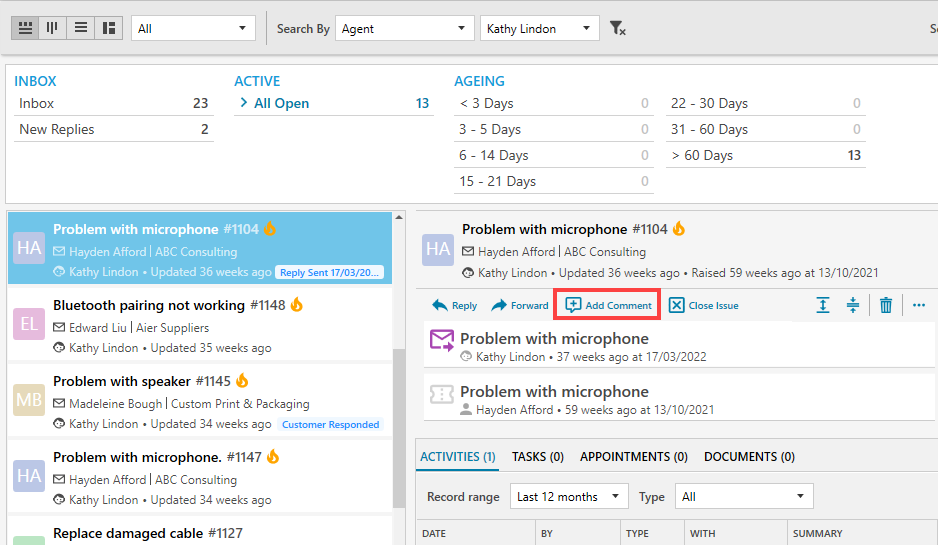The width and height of the screenshot is (938, 545).
Task: Filter by 3 - 5 Days ageing
Action: point(553,129)
